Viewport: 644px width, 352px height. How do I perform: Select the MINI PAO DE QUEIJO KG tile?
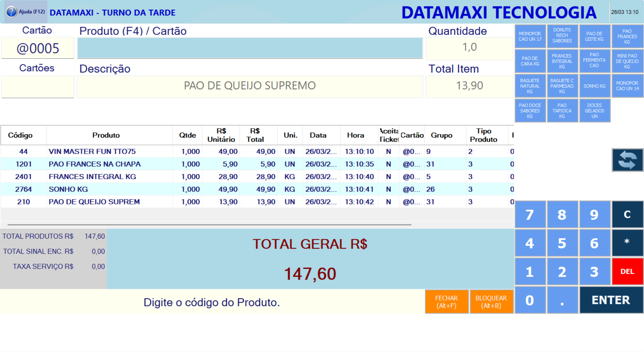point(627,61)
